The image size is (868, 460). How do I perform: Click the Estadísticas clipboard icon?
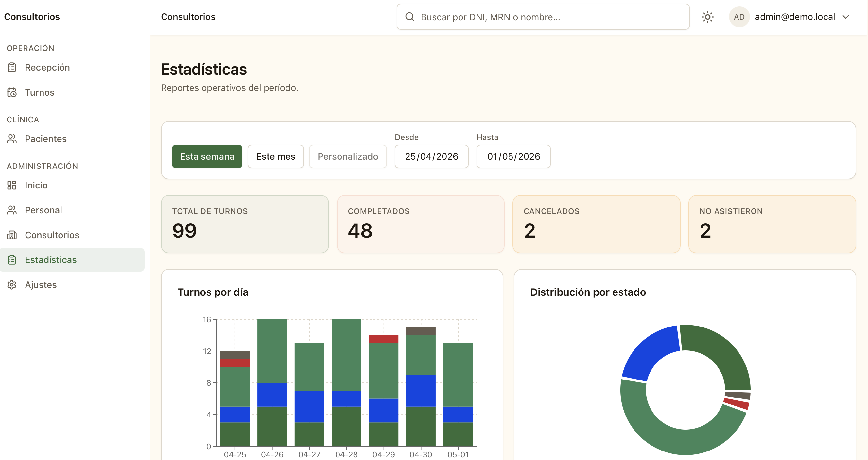point(12,260)
